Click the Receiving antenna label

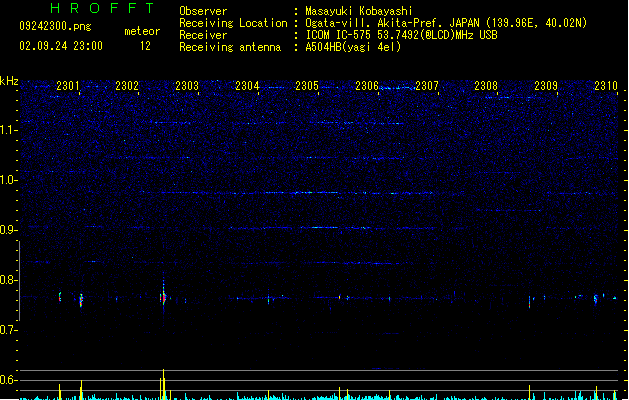[x=230, y=47]
